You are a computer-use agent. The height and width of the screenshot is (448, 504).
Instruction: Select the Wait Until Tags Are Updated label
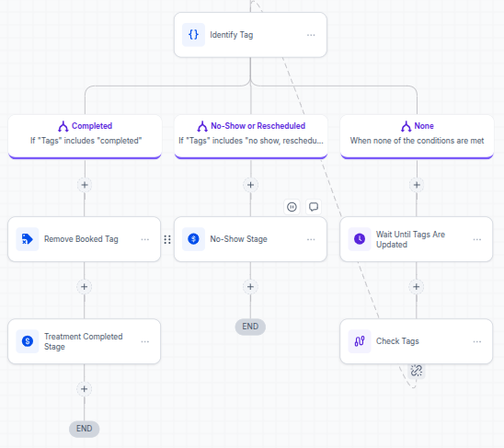[x=410, y=239]
